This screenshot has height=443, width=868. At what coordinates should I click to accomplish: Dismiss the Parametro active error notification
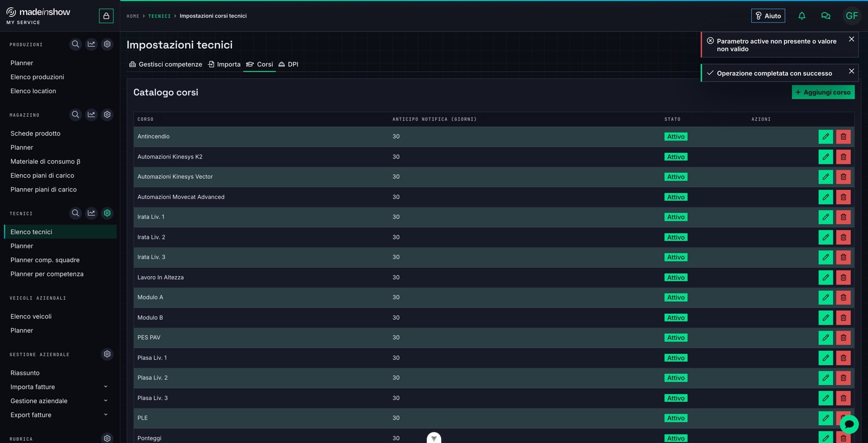851,39
